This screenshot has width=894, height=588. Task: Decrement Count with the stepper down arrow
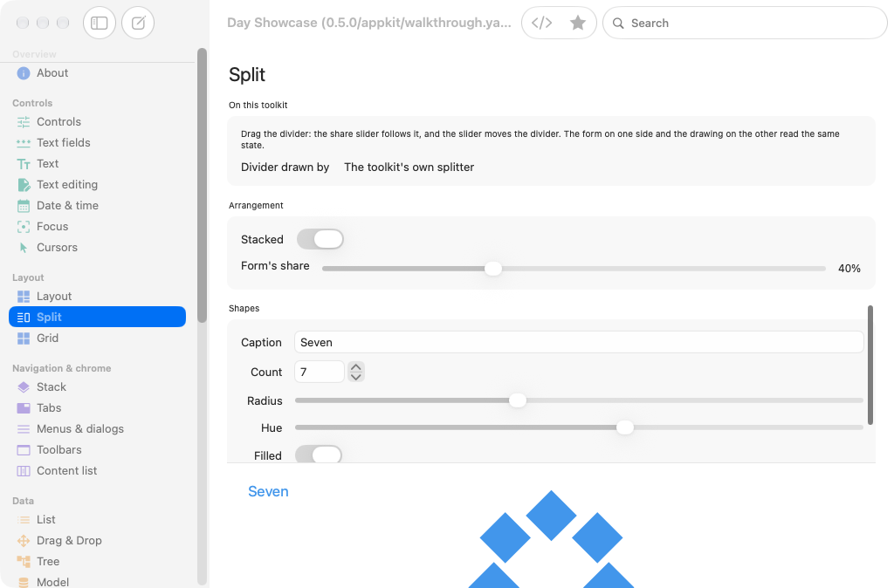(356, 377)
